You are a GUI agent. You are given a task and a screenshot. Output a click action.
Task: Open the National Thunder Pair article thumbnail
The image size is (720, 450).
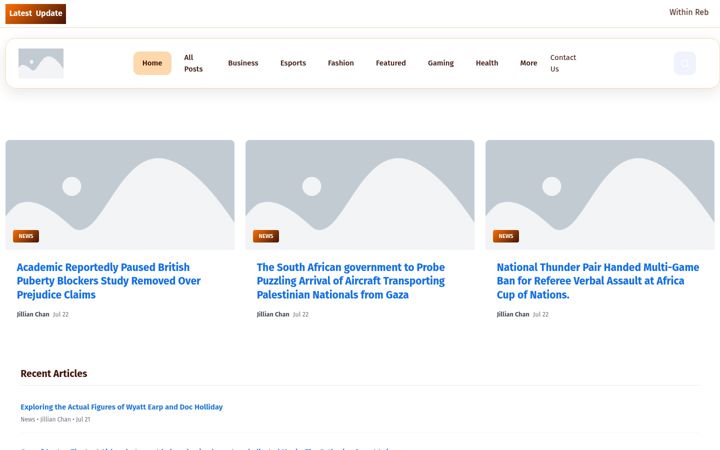[x=600, y=195]
